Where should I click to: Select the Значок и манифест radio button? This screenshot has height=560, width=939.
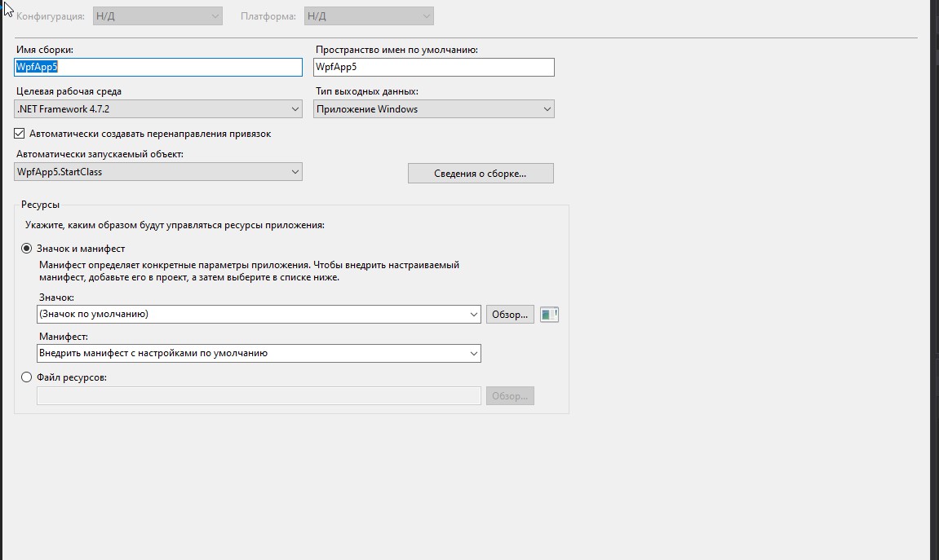pos(27,249)
